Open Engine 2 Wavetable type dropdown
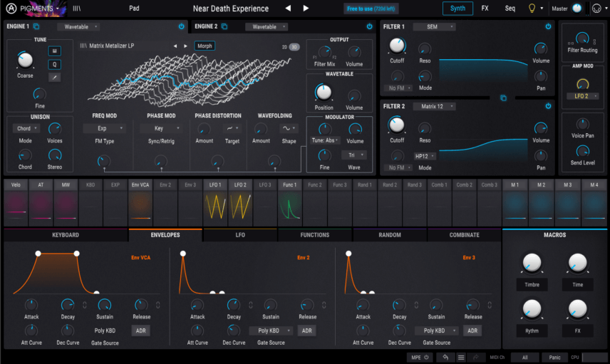The width and height of the screenshot is (610, 364). (267, 27)
